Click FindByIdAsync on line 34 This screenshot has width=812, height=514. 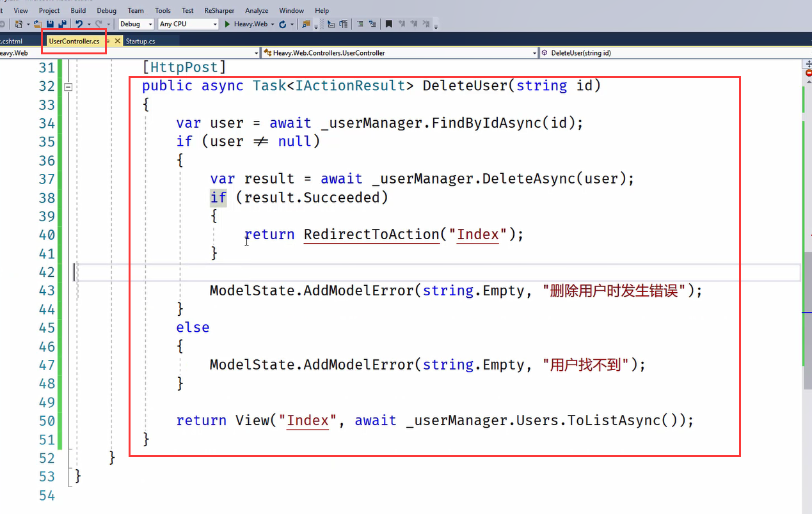[x=486, y=123]
